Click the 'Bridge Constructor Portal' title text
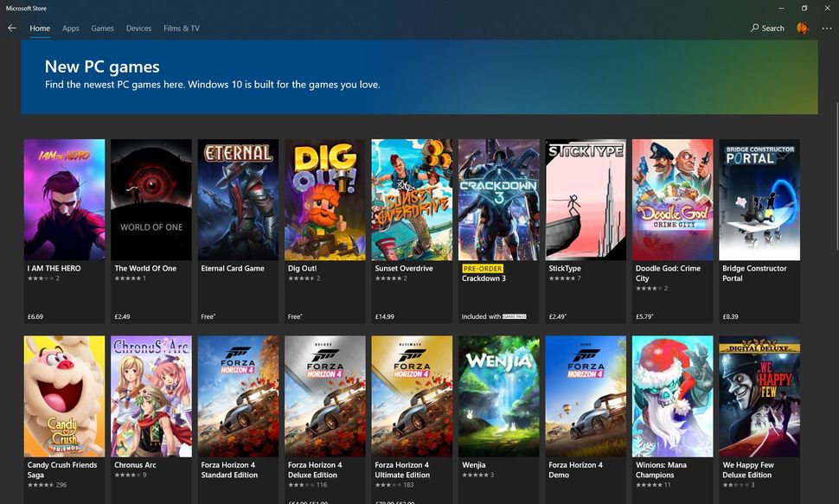 [x=754, y=273]
